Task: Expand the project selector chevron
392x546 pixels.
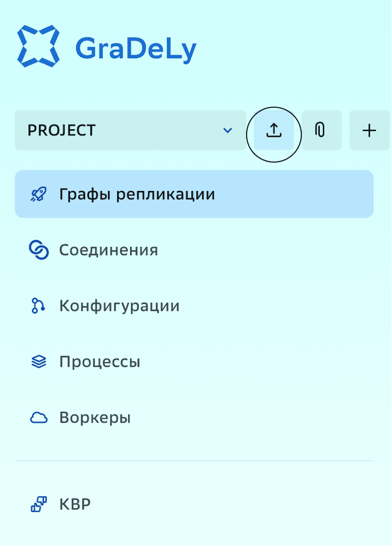Action: [x=228, y=130]
